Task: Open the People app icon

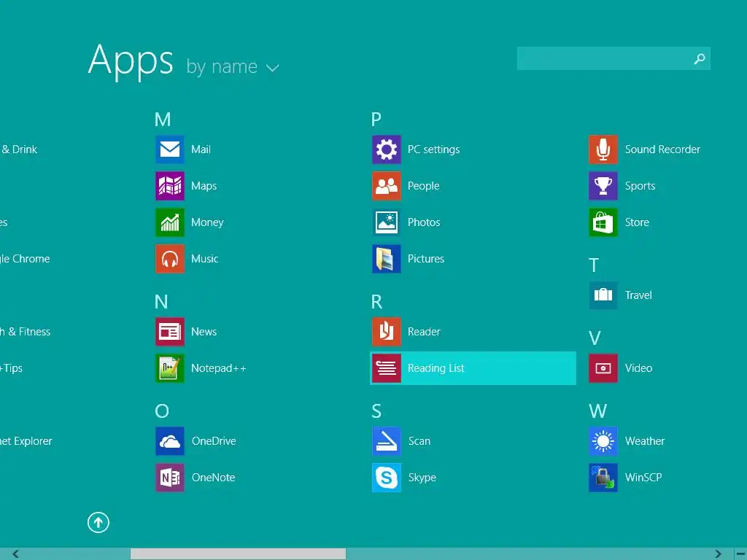Action: click(387, 186)
